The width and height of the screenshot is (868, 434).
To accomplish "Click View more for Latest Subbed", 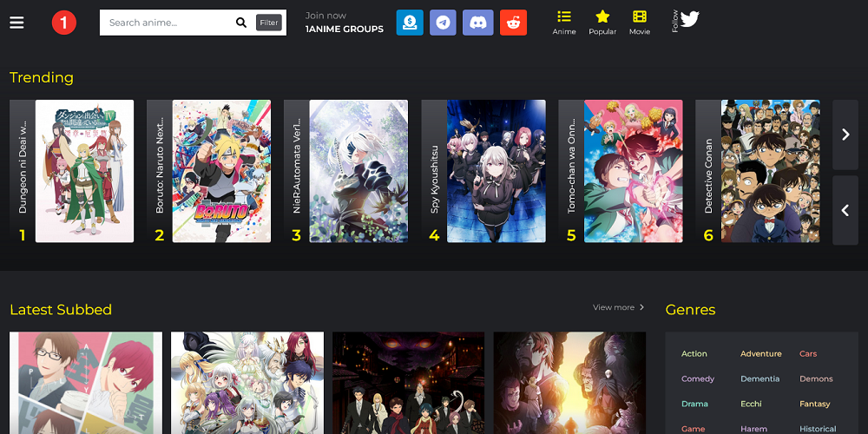I will [618, 307].
